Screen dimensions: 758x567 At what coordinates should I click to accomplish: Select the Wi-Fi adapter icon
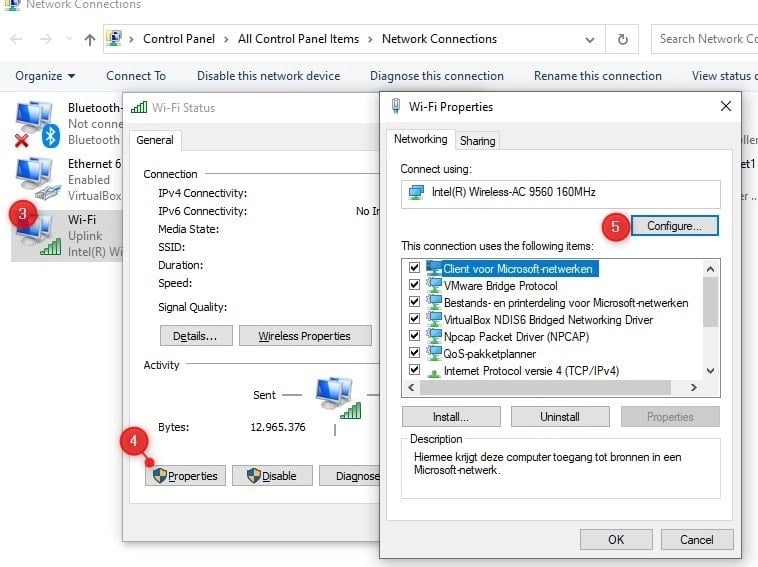pos(39,234)
